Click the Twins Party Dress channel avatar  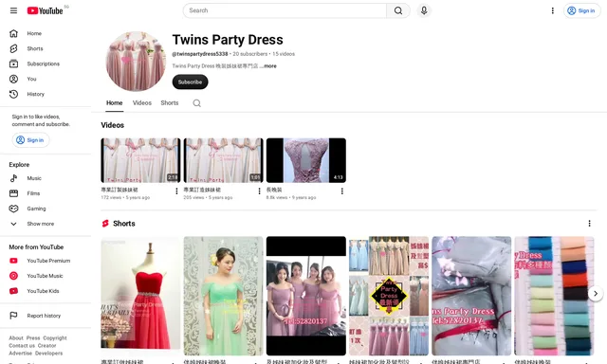point(136,62)
